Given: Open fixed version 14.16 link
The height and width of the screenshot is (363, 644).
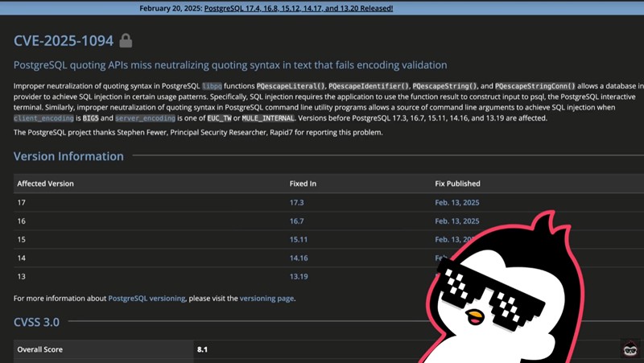Looking at the screenshot, I should [x=299, y=258].
